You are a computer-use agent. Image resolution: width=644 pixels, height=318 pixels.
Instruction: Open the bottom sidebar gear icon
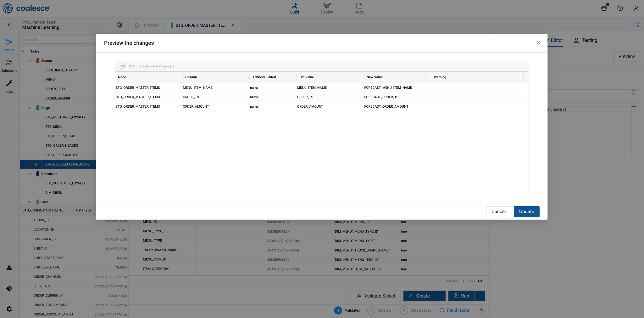(x=9, y=309)
